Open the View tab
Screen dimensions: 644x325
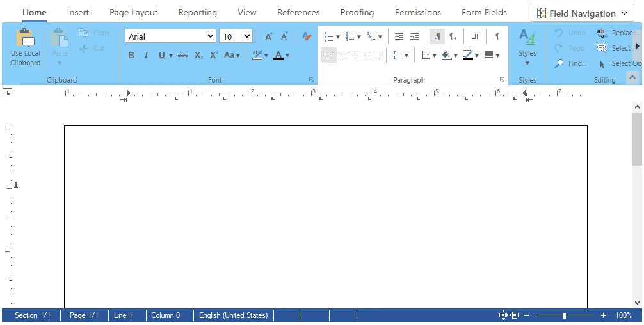(247, 12)
